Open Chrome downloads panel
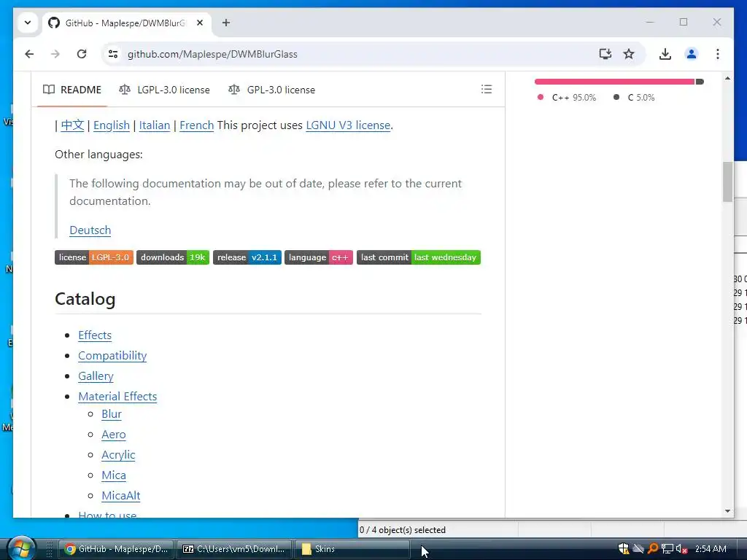747x560 pixels. [665, 54]
